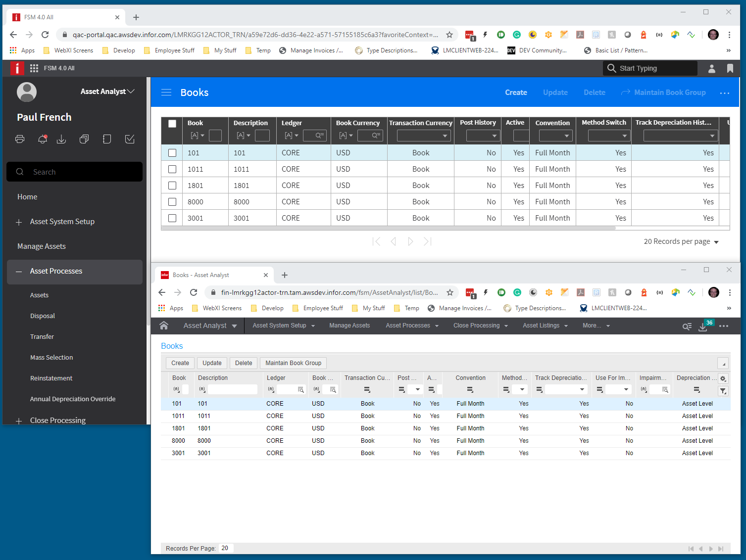Open the Close Processing menu in lower window
Viewport: 746px width, 560px height.
481,326
